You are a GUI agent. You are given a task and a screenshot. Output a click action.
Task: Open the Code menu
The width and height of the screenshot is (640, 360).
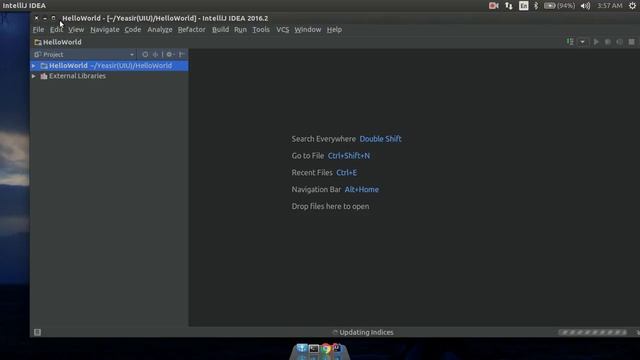[133, 29]
